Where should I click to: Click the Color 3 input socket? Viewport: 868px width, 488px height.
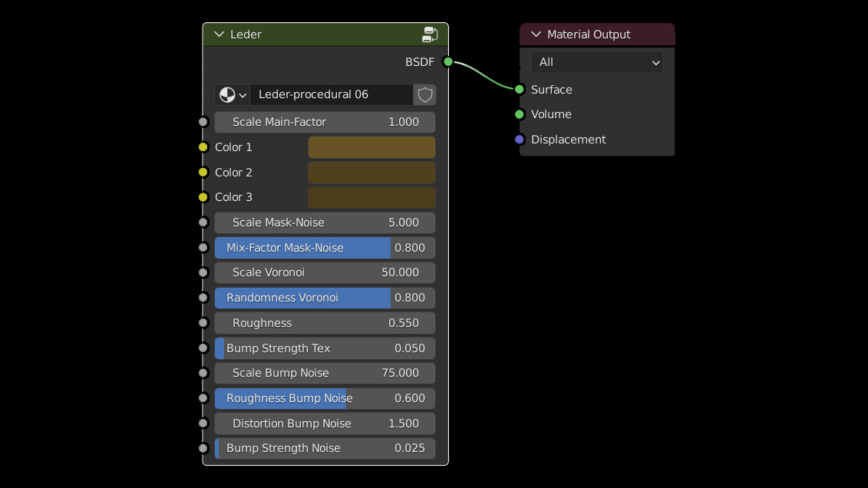tap(203, 197)
